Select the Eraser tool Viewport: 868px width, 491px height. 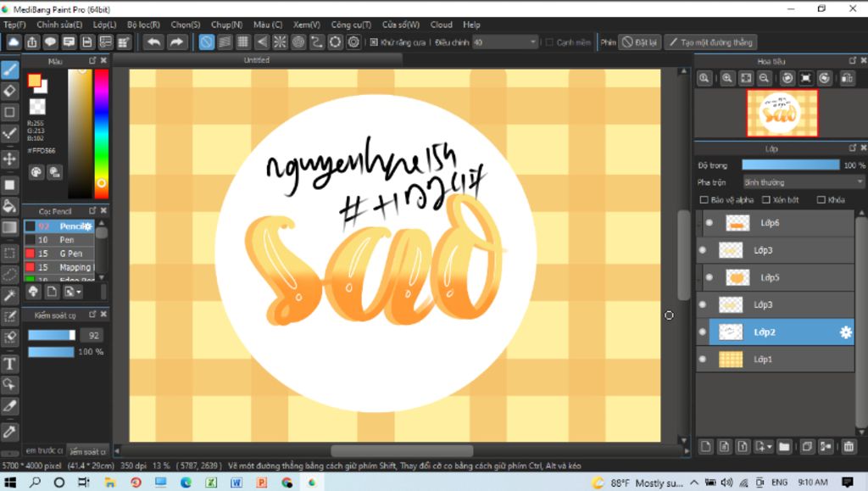click(x=10, y=91)
